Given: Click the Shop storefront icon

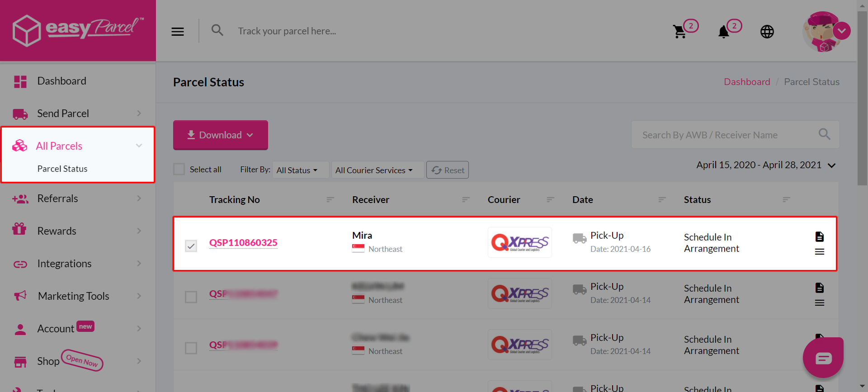Looking at the screenshot, I should click(x=20, y=362).
